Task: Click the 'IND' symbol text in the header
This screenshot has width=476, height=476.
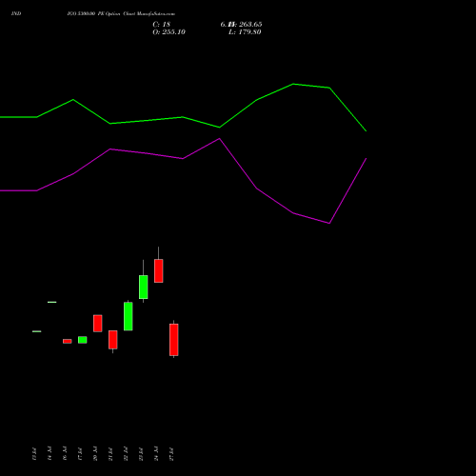Action: pos(16,14)
